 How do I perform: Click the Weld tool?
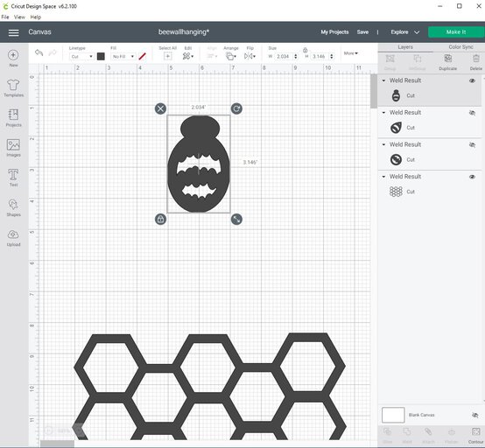(407, 436)
